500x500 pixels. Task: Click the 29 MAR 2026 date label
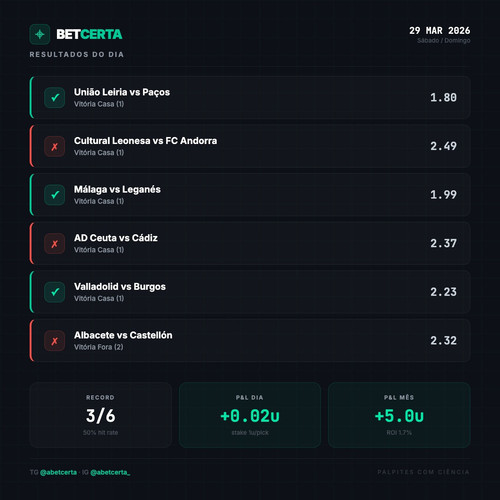440,31
